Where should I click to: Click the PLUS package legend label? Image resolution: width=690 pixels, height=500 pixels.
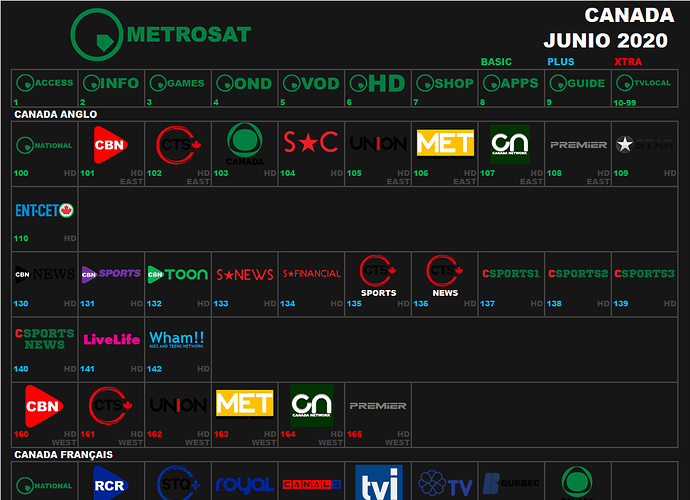tap(561, 62)
